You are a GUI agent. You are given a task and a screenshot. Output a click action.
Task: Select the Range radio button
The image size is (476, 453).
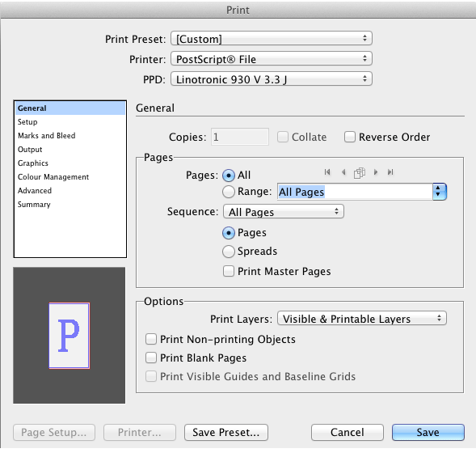[228, 192]
